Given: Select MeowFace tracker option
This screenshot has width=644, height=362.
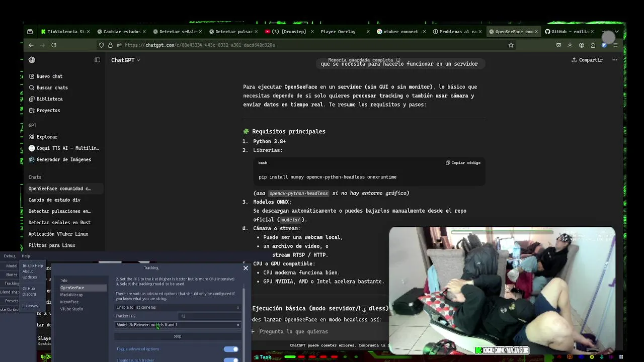Looking at the screenshot, I should [69, 302].
